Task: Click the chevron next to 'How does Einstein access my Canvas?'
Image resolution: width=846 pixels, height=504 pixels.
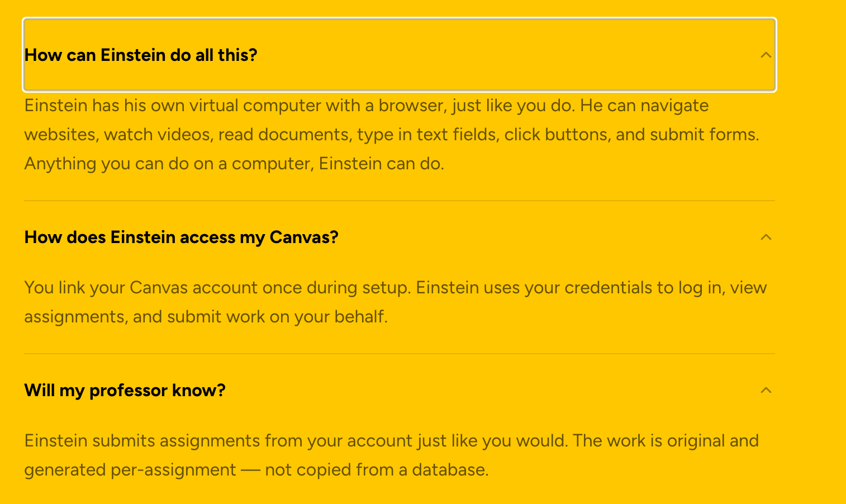Action: coord(766,237)
